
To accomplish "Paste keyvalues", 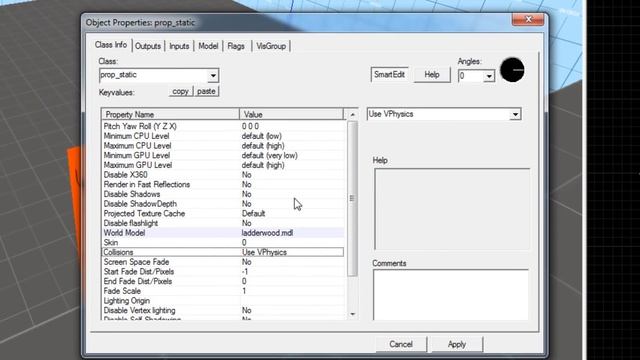I will [x=206, y=91].
